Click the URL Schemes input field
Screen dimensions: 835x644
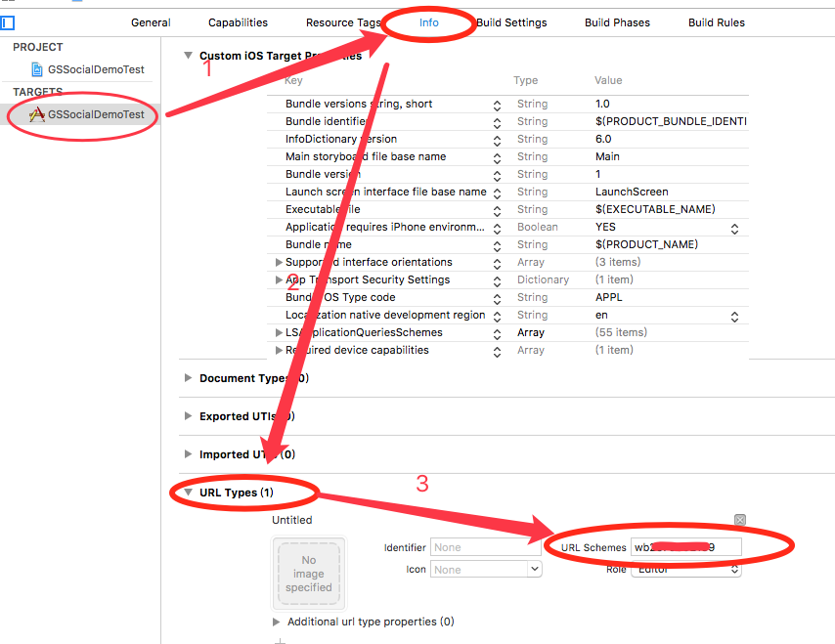tap(686, 547)
